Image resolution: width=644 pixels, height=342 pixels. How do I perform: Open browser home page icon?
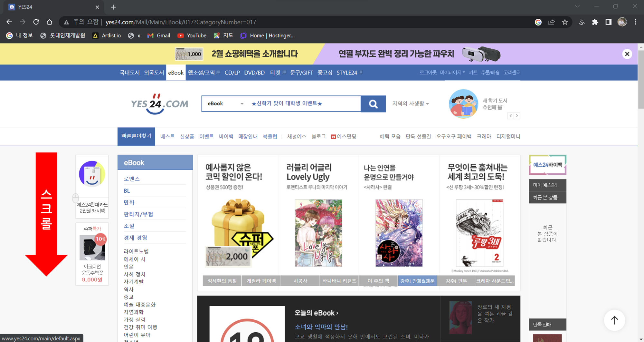coord(49,22)
